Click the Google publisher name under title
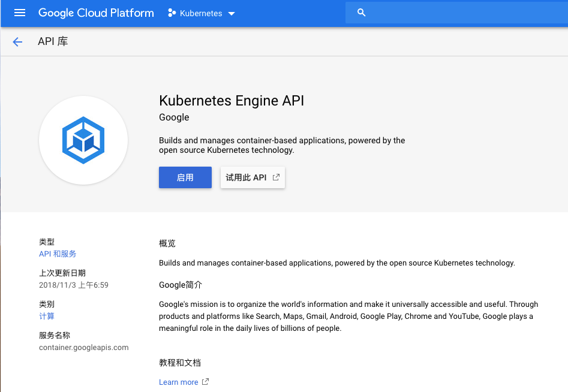568x392 pixels. (x=174, y=117)
